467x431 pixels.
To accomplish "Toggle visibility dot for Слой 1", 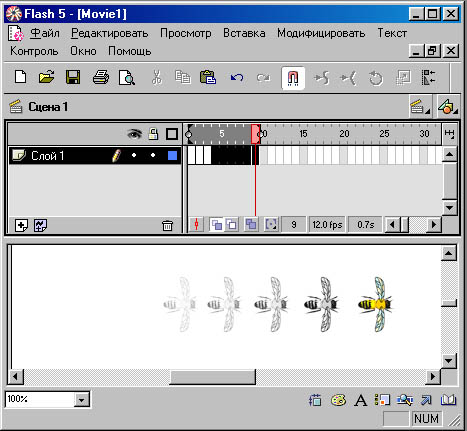I will pos(134,155).
